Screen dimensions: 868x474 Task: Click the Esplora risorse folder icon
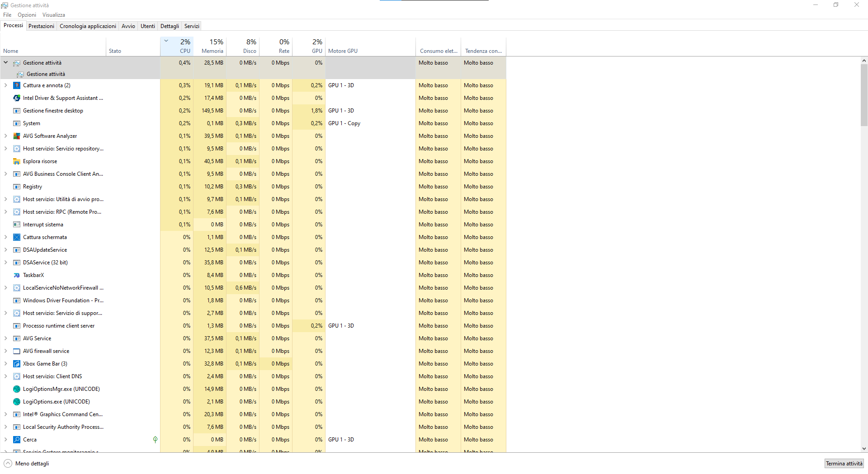[17, 161]
